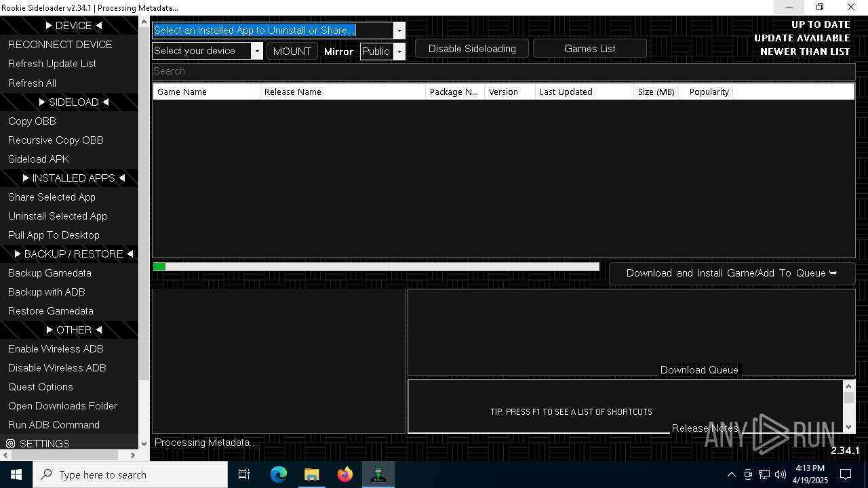Launch Firefox from taskbar
Viewport: 868px width, 488px height.
tap(345, 474)
